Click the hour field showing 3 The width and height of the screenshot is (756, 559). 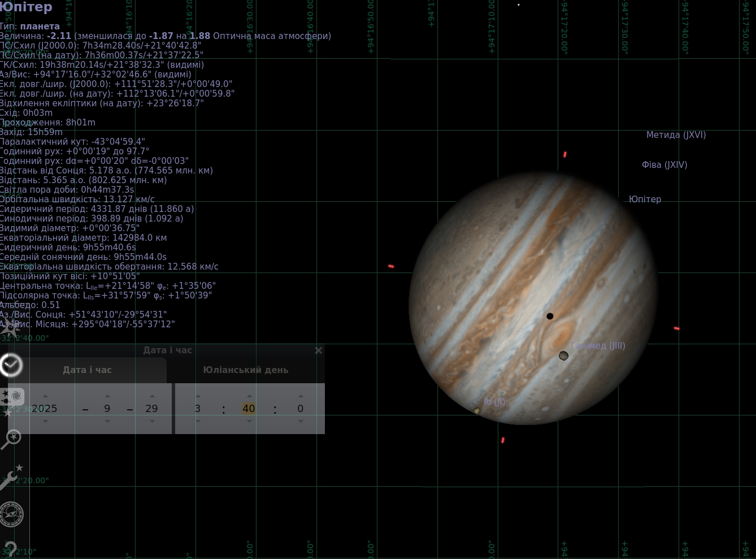click(198, 409)
